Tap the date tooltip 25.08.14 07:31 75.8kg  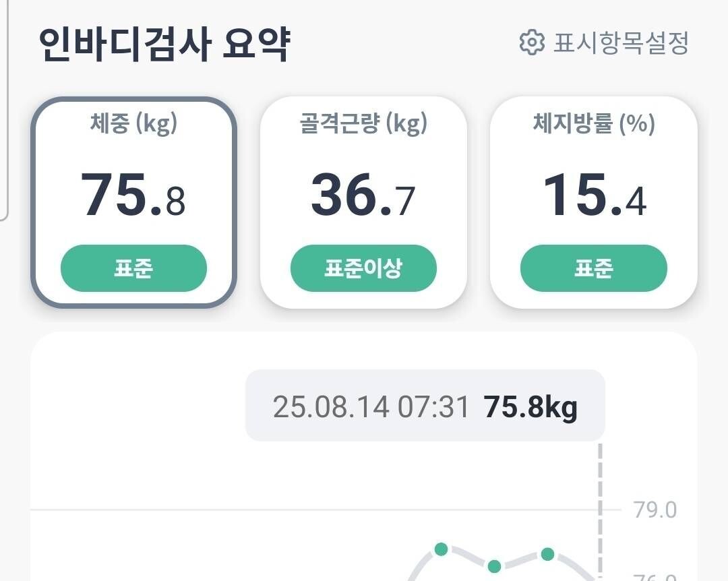[425, 406]
